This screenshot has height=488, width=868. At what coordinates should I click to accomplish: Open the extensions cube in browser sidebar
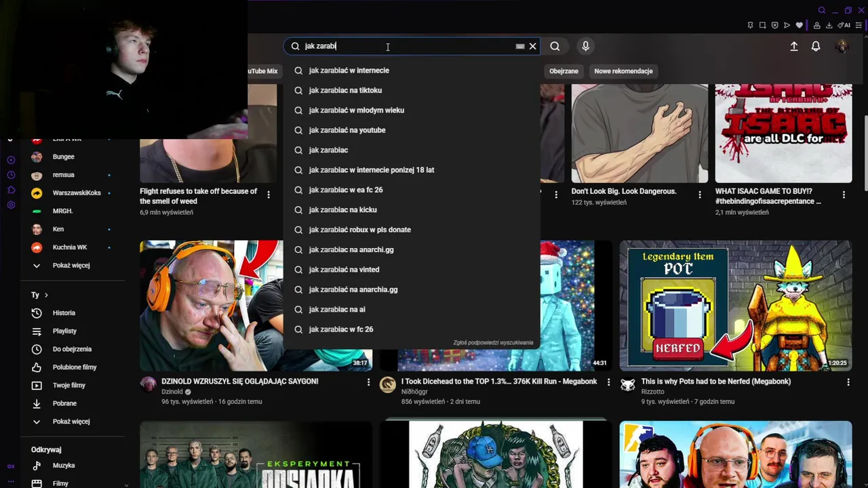tap(11, 190)
